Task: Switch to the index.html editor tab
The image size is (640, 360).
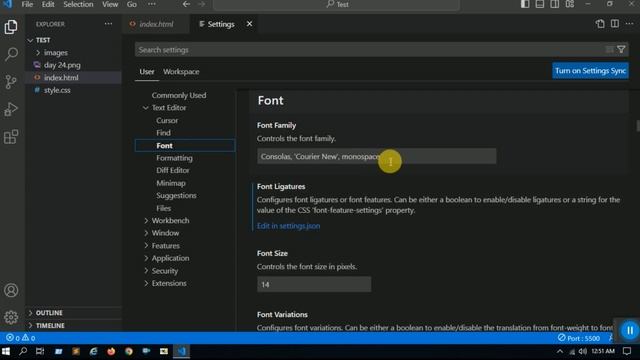Action: (x=156, y=24)
